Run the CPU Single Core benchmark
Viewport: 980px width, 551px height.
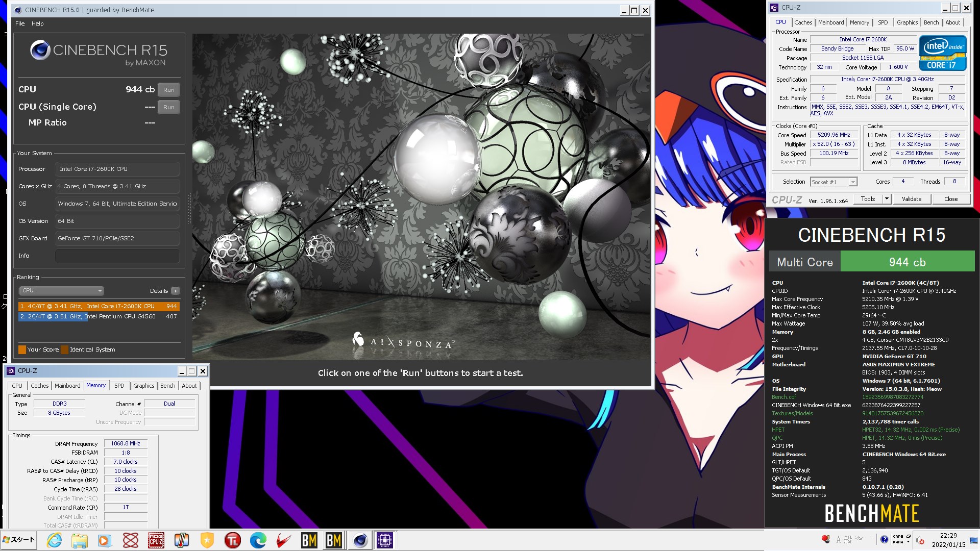(x=169, y=107)
